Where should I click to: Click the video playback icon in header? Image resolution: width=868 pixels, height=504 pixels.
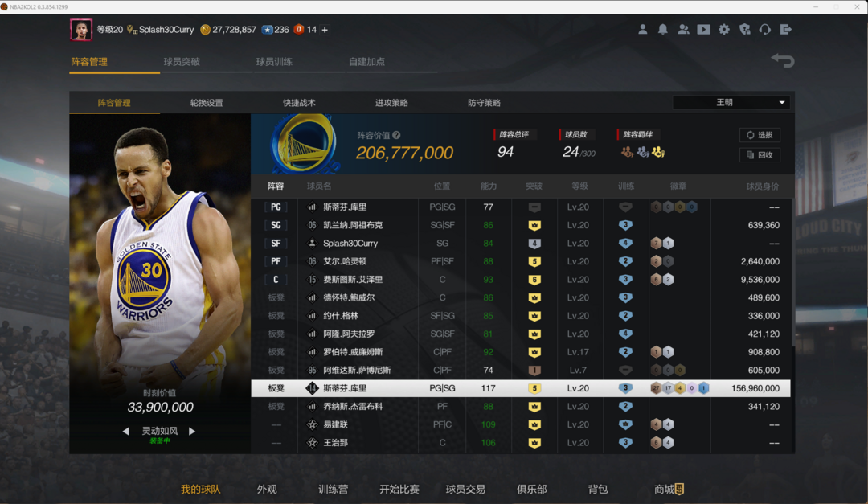(704, 30)
